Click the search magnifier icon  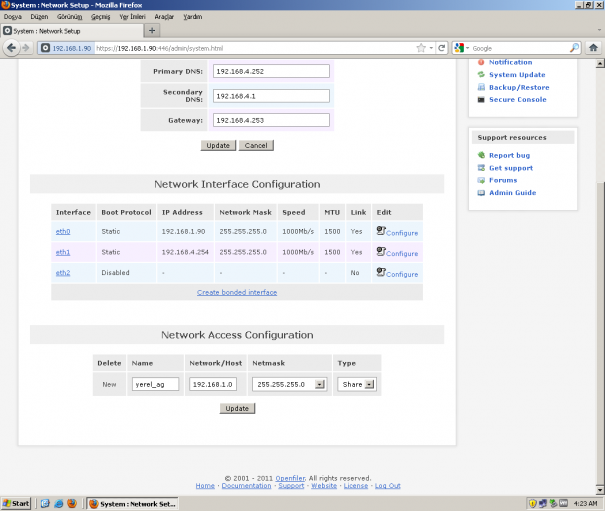click(x=574, y=48)
